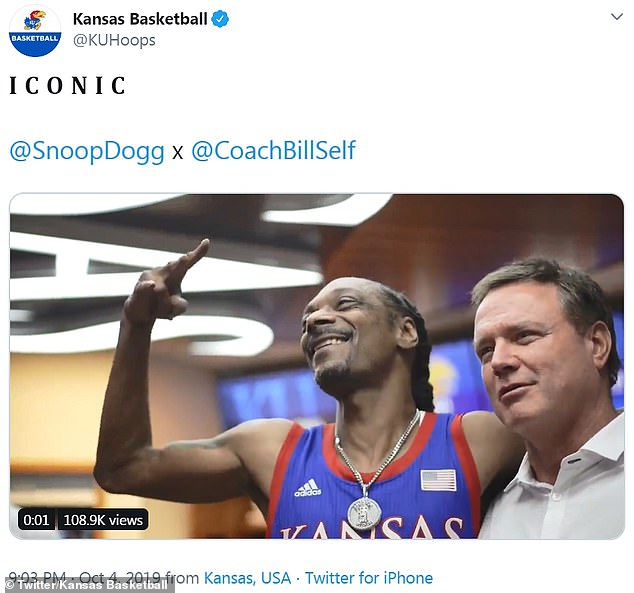Click the 0:01 video time badge
The height and width of the screenshot is (593, 634).
[36, 519]
